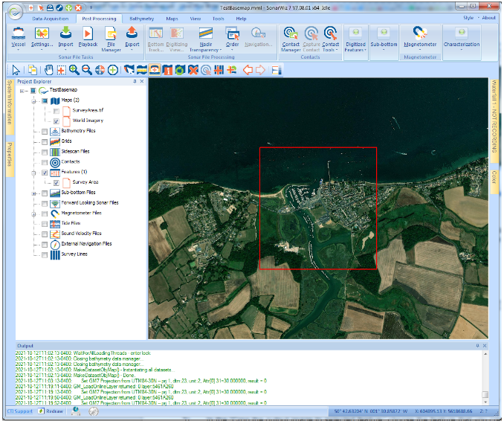Select the pan hand tool
Viewport: 504px width, 424px height.
pyautogui.click(x=49, y=70)
